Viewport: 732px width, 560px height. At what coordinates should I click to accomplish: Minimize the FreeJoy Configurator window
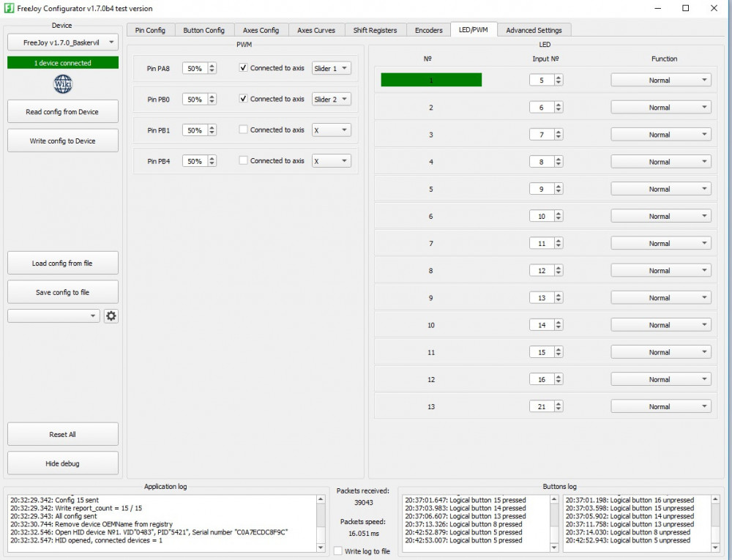[658, 8]
